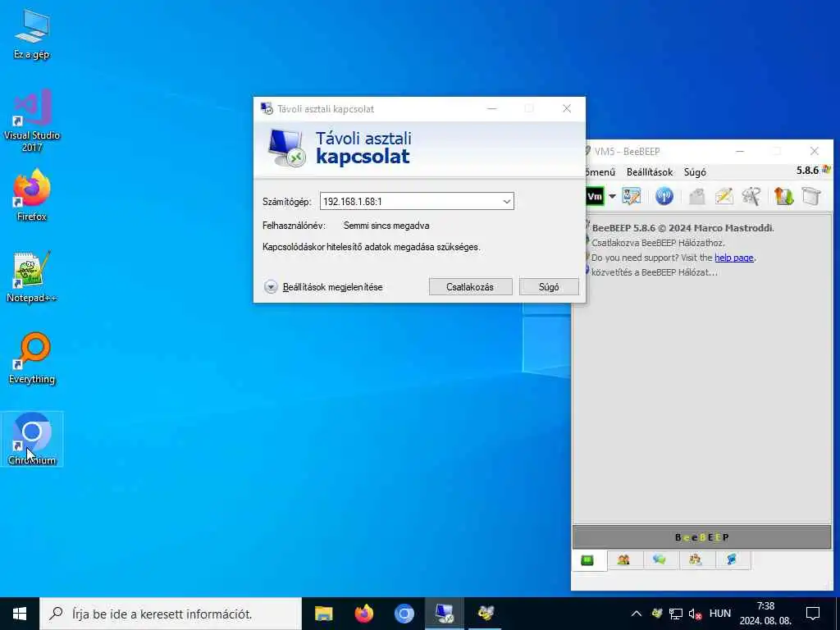Click the BeeBEEP tray icon
Screen dimensions: 840x630
657,614
